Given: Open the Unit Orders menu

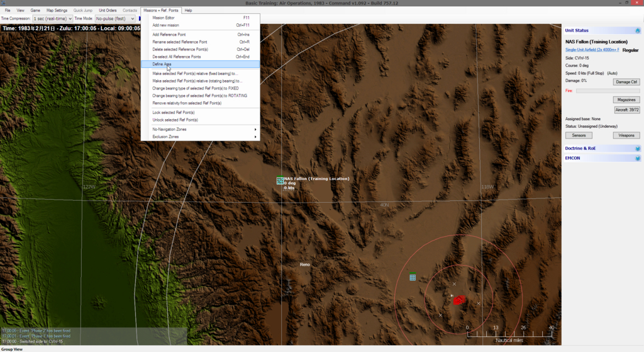Looking at the screenshot, I should click(108, 10).
